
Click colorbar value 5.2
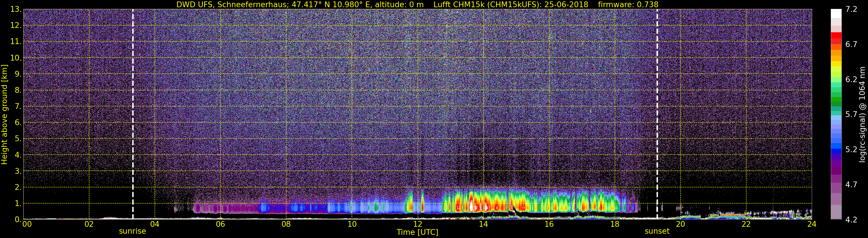(851, 149)
